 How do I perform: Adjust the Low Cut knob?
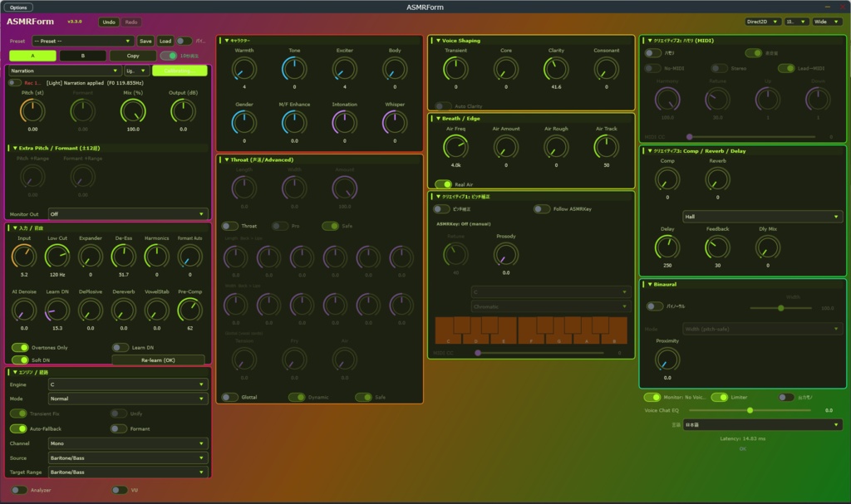pyautogui.click(x=57, y=256)
